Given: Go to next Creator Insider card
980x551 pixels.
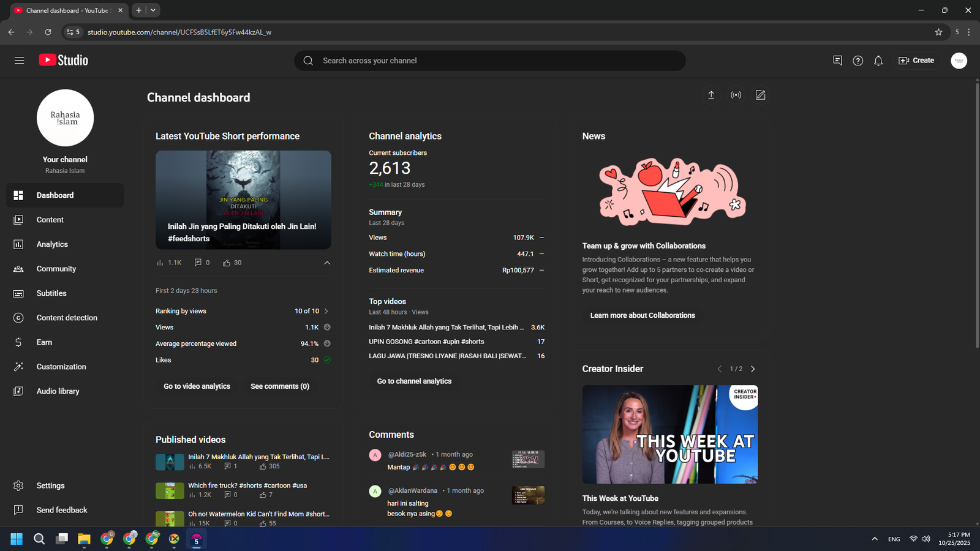Looking at the screenshot, I should pyautogui.click(x=753, y=369).
